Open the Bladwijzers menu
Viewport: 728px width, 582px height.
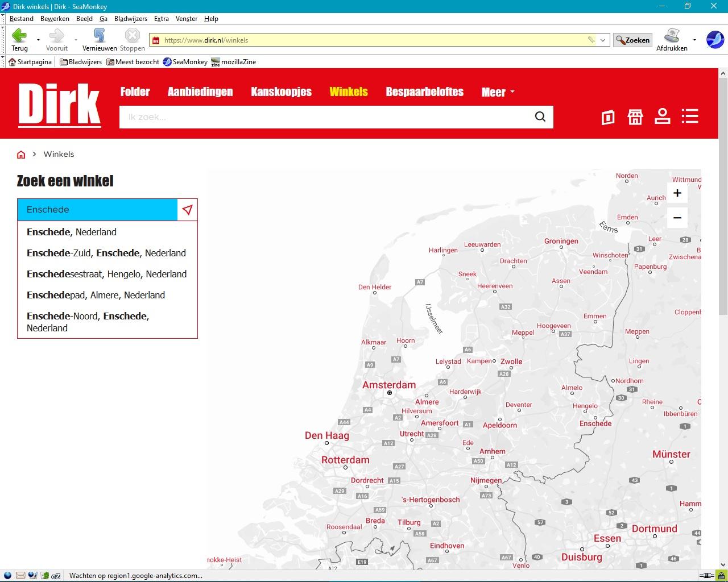click(x=130, y=18)
